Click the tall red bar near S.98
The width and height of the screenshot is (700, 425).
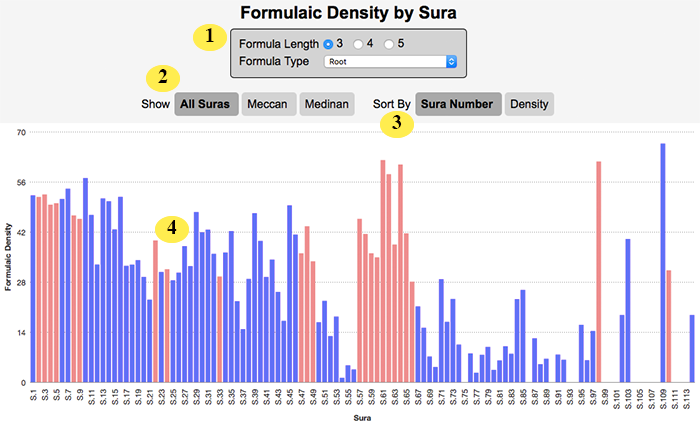coord(599,272)
